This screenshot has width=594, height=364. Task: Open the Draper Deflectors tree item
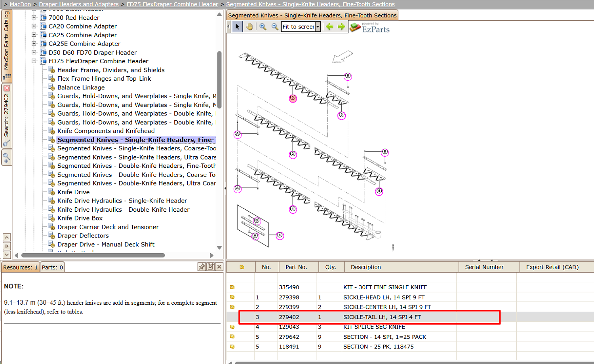coord(83,235)
